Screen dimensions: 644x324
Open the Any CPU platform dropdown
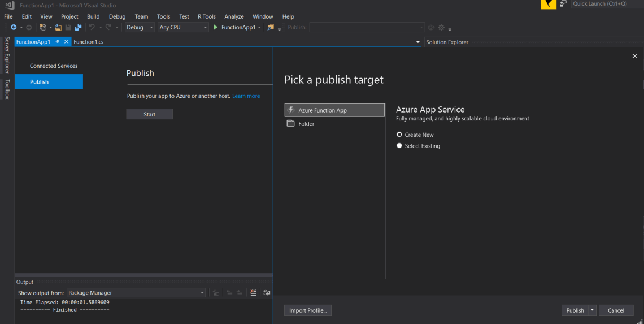point(183,27)
